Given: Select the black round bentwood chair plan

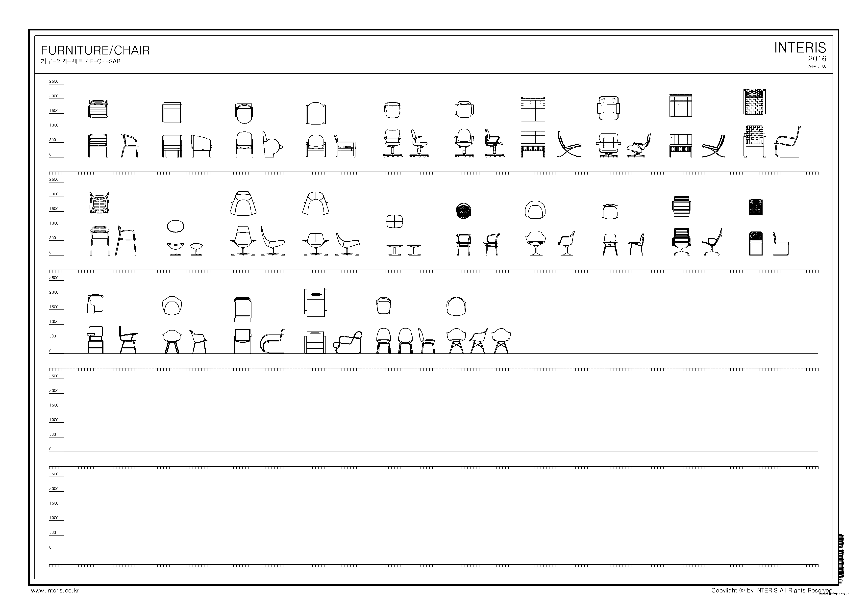Looking at the screenshot, I should pyautogui.click(x=464, y=211).
